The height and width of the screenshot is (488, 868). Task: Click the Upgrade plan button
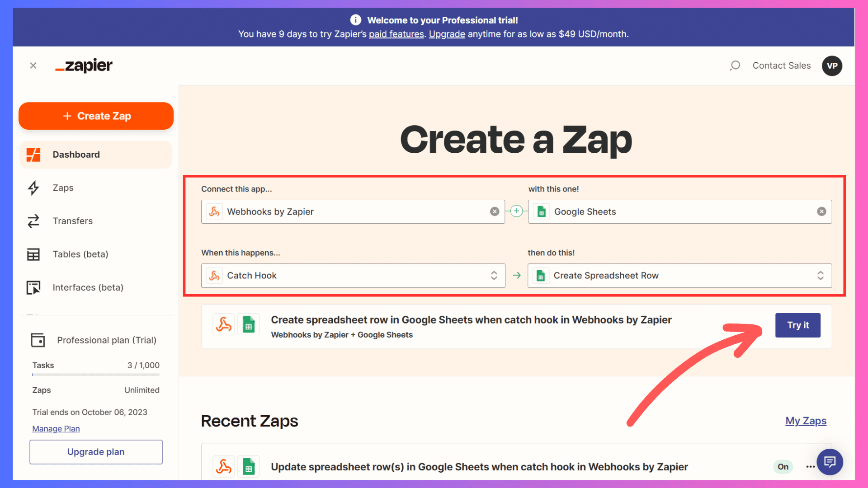(96, 452)
